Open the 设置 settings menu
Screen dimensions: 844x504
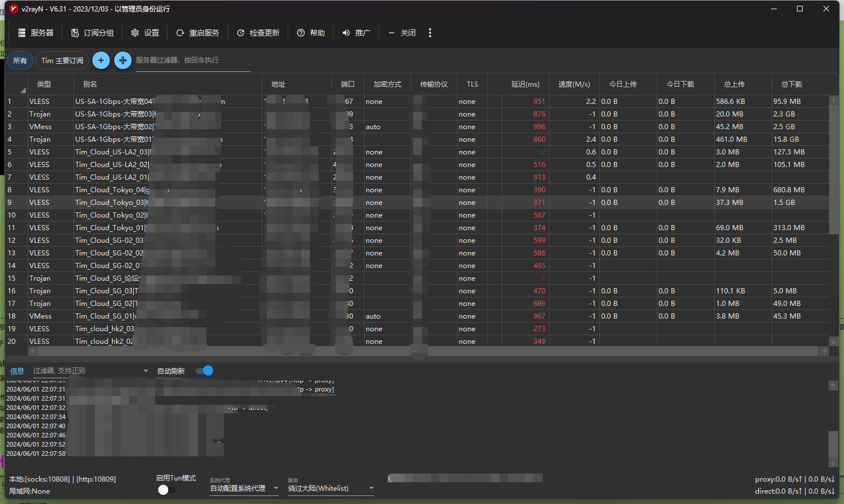[x=145, y=33]
